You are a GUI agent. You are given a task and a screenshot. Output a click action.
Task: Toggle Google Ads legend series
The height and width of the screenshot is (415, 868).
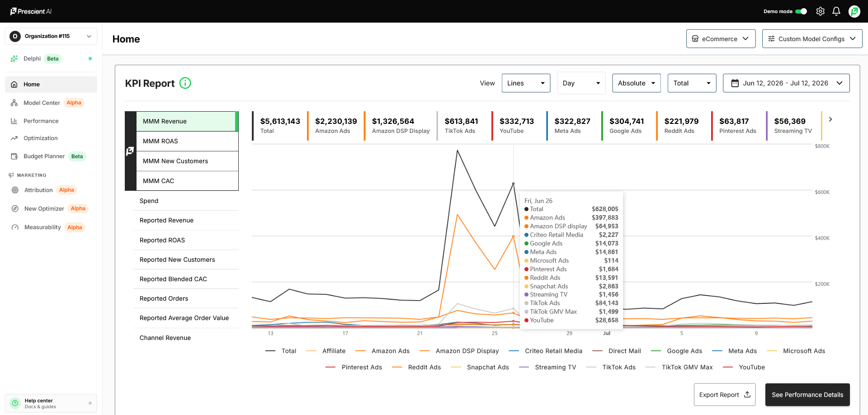(677, 351)
